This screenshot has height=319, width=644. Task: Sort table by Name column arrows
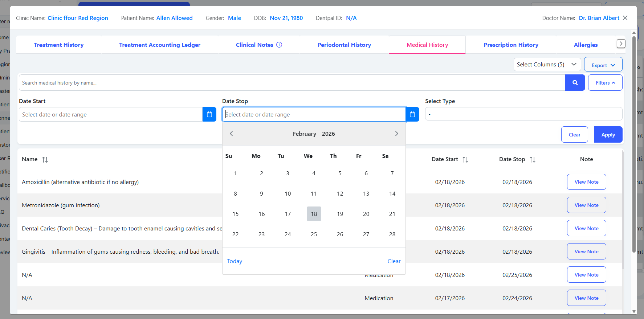point(45,159)
